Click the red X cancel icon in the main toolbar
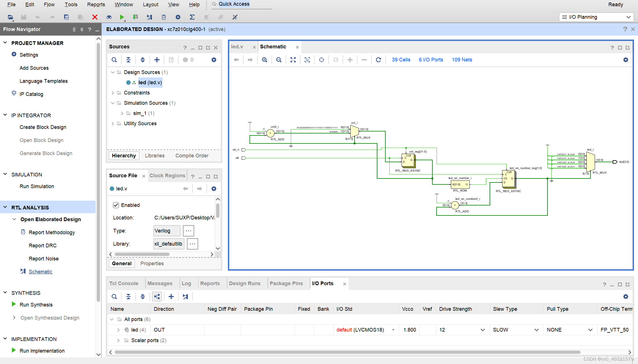 tap(95, 17)
